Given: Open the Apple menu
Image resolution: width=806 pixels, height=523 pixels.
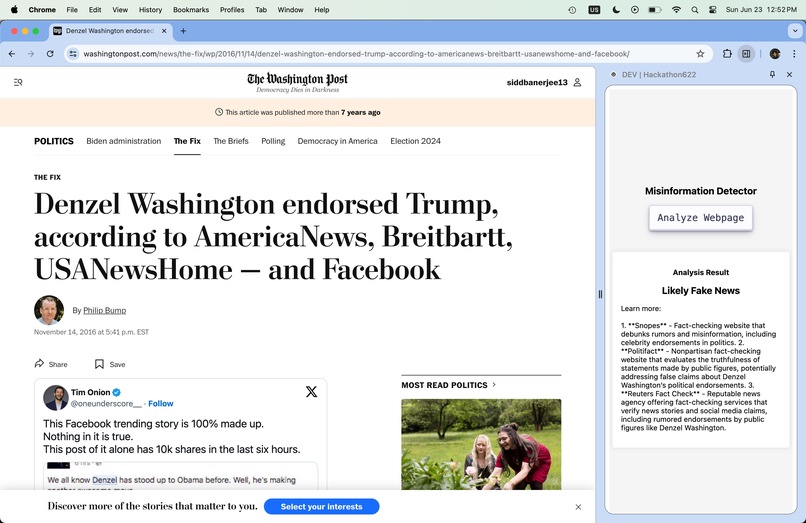Looking at the screenshot, I should pyautogui.click(x=14, y=9).
